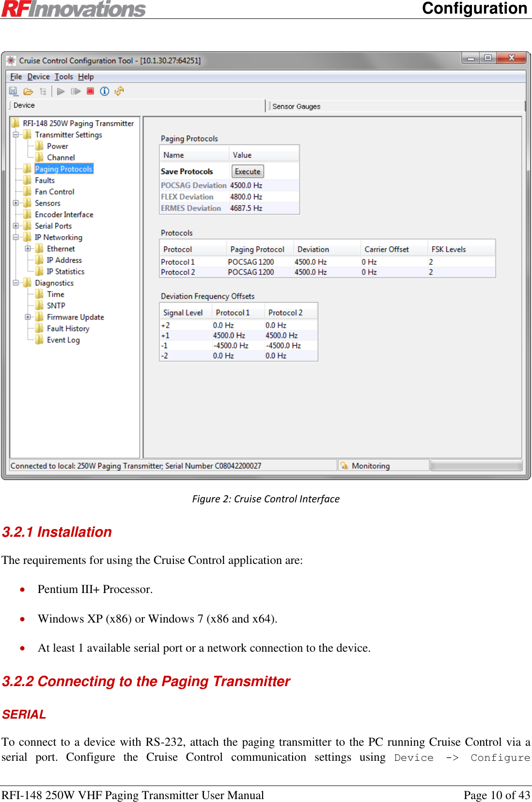Select the Protocol 2 row in Protocols table

point(328,272)
